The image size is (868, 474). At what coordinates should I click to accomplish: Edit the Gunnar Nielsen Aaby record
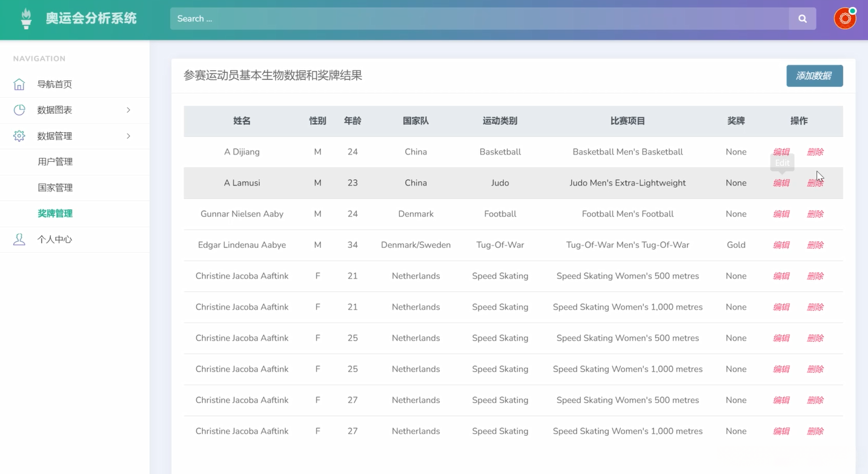781,214
